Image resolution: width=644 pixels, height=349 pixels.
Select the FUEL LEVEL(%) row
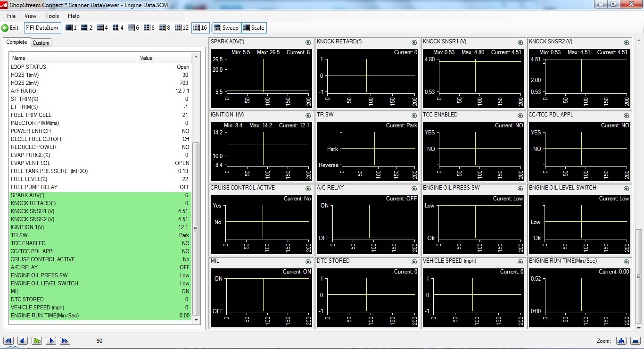(x=100, y=179)
